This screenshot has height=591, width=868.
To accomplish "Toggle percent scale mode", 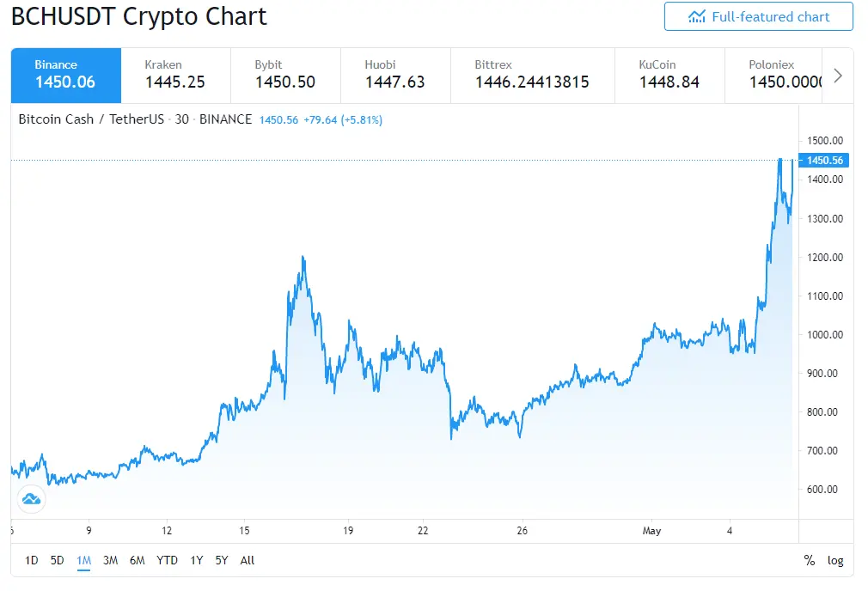I will (810, 561).
